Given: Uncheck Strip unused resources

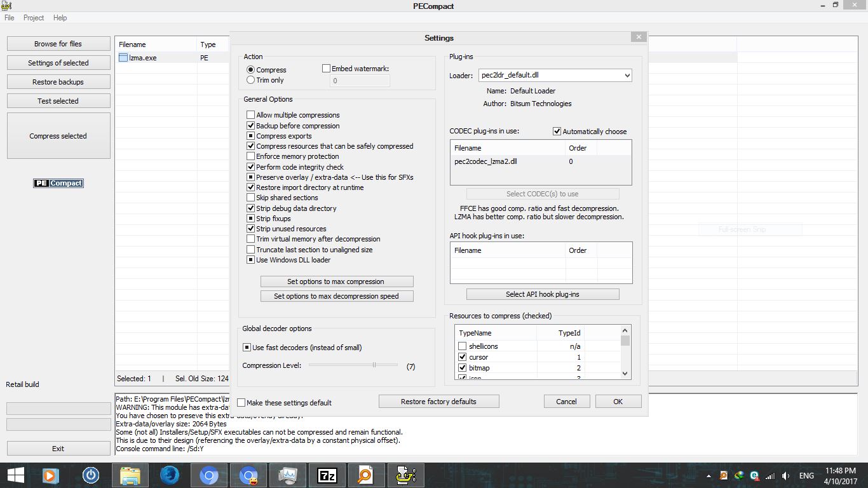Looking at the screenshot, I should click(250, 229).
